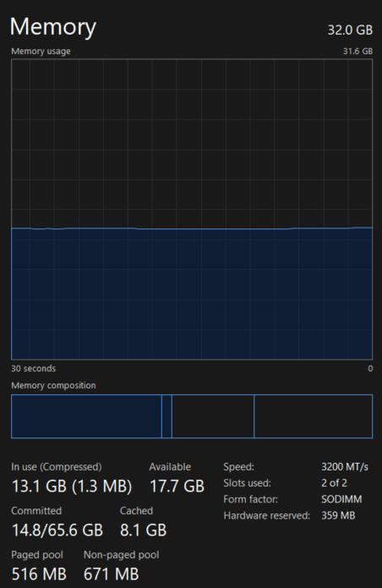The height and width of the screenshot is (588, 382).
Task: Click the modified segment of memory composition bar
Action: pyautogui.click(x=166, y=416)
